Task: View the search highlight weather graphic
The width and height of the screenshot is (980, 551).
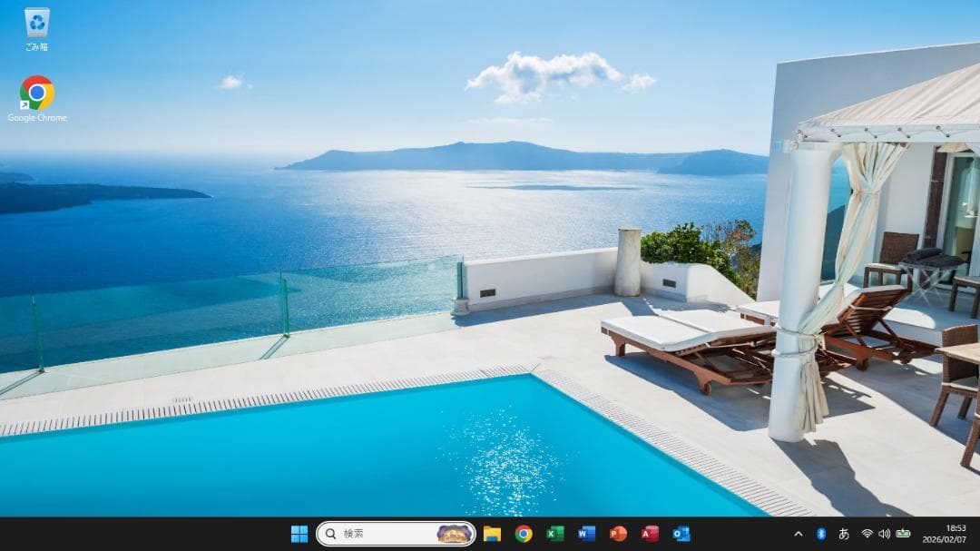Action: pyautogui.click(x=452, y=536)
